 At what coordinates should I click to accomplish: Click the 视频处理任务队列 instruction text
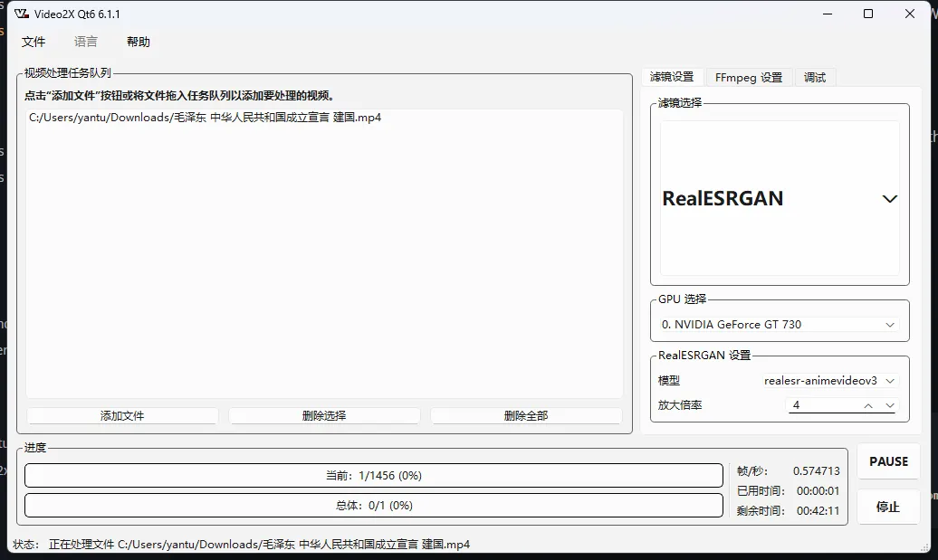click(x=180, y=96)
